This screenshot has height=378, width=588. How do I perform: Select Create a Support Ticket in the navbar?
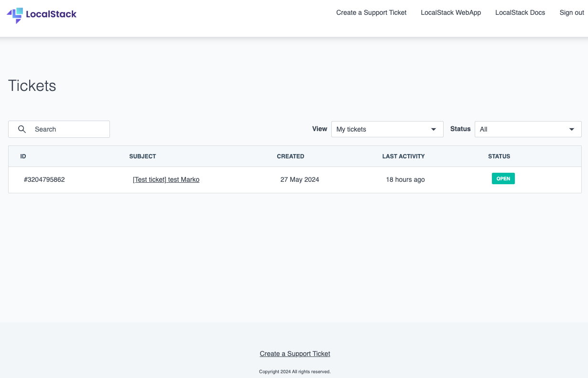point(371,12)
